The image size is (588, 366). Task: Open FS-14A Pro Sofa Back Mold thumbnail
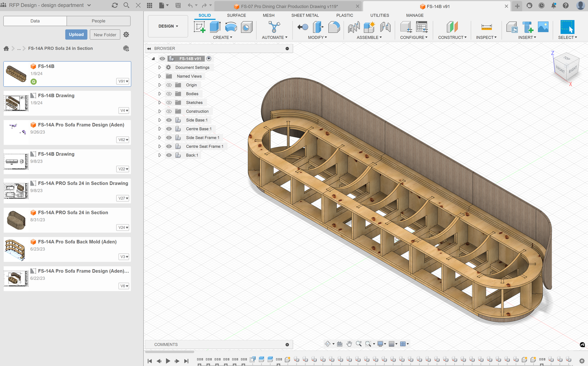[15, 249]
